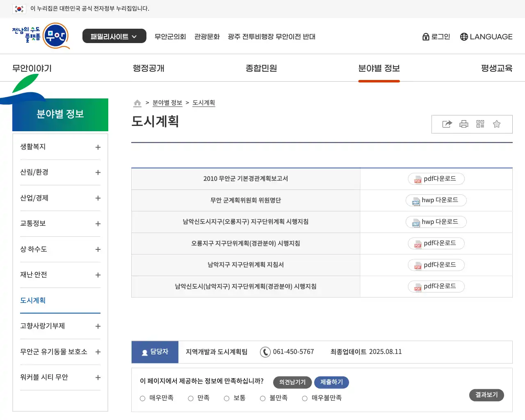Click the star favorite icon
This screenshot has width=525, height=420.
tap(497, 124)
